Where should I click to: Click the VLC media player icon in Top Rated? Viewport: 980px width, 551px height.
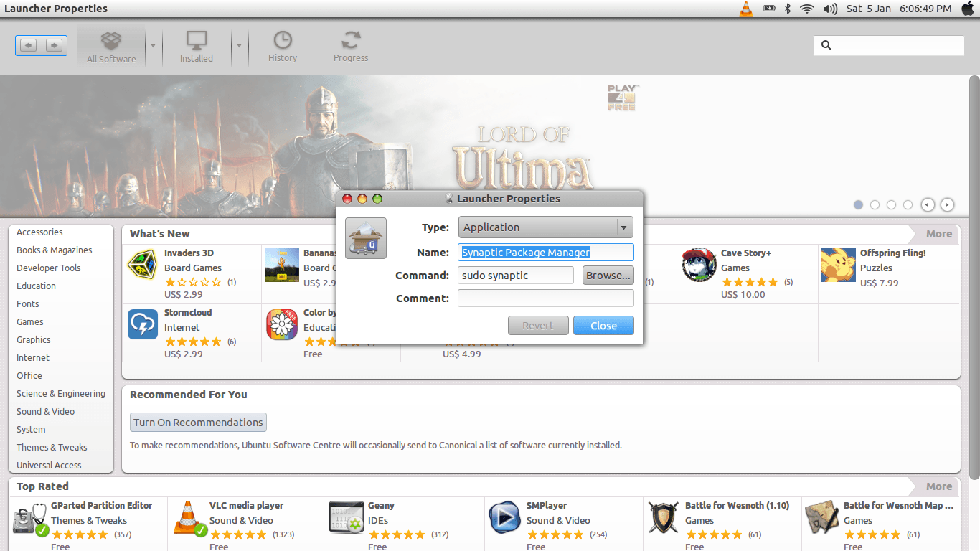[189, 519]
